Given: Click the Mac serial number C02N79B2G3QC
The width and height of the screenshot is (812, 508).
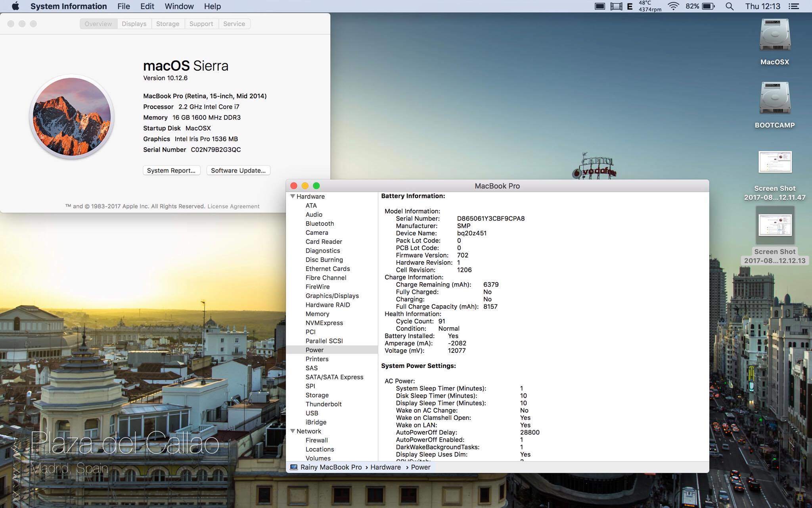Looking at the screenshot, I should [216, 150].
